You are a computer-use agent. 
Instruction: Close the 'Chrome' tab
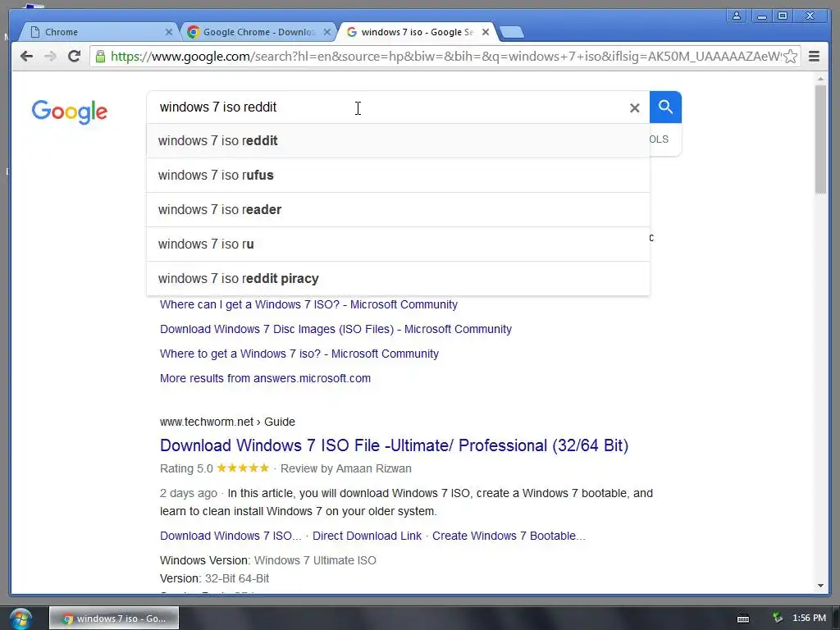[169, 32]
